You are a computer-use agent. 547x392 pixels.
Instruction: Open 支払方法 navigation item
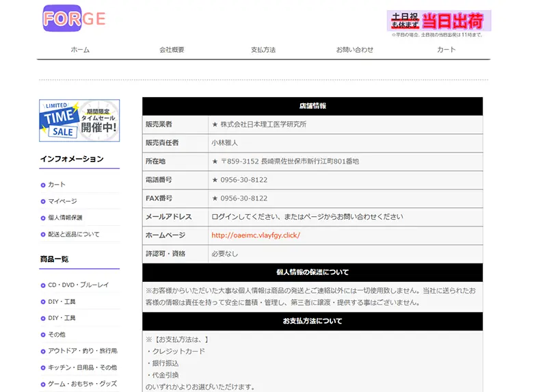[x=263, y=50]
